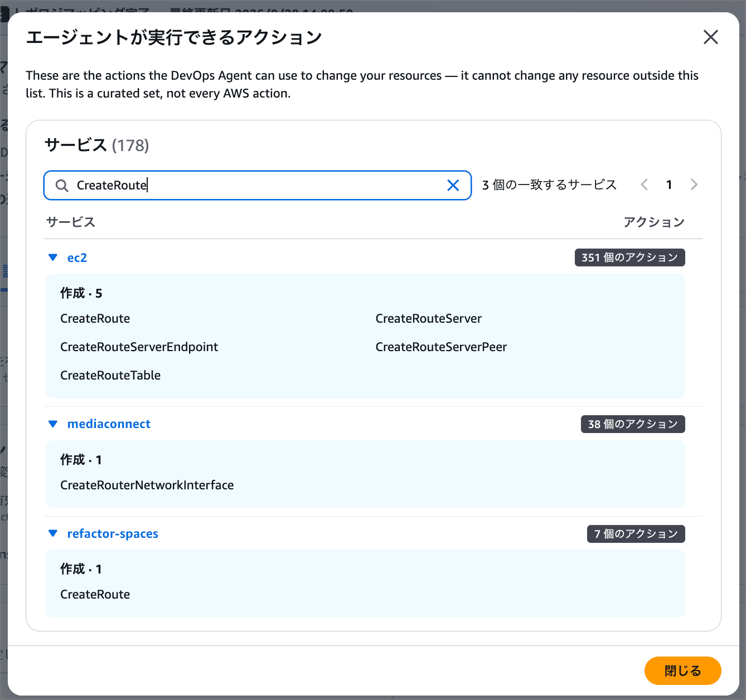
Task: Select CreateRouteServerPeer action
Action: 441,347
